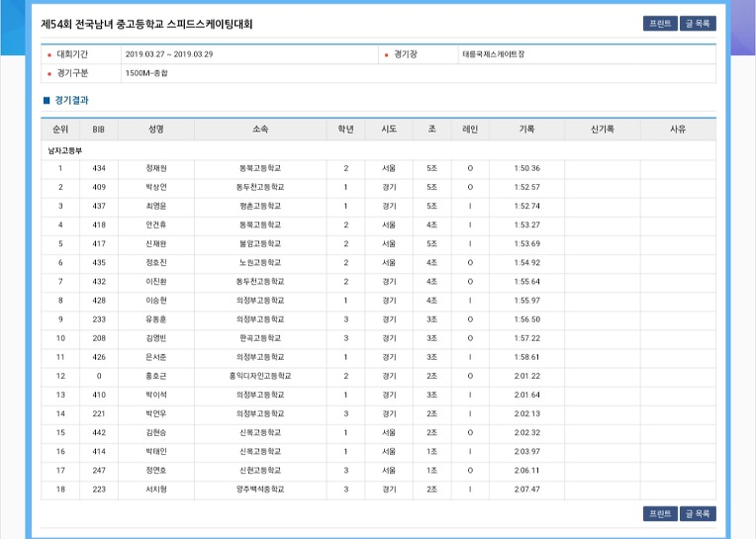Image resolution: width=756 pixels, height=539 pixels.
Task: Select the 소속 column header
Action: [x=260, y=130]
